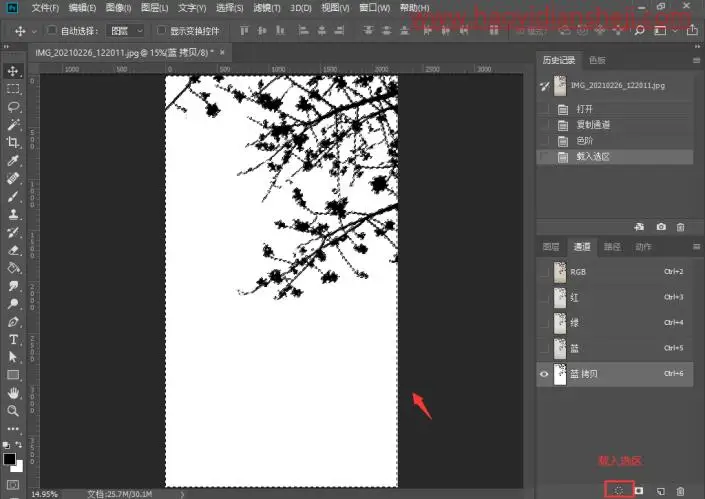The image size is (705, 499).
Task: Select the Move tool in the toolbox
Action: 13,71
